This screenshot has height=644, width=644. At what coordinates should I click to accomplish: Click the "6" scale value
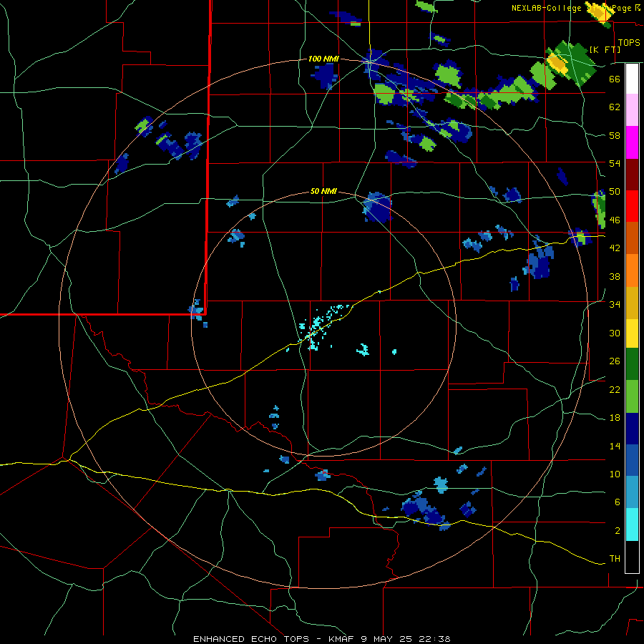coord(618,502)
